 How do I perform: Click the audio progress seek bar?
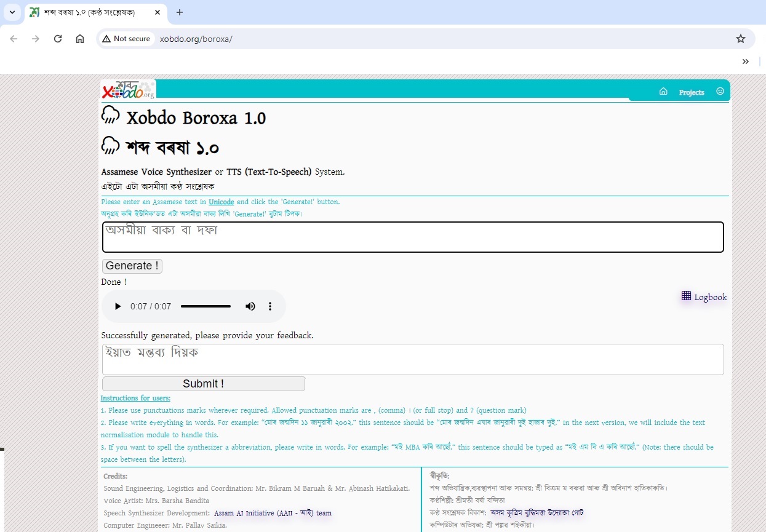205,306
